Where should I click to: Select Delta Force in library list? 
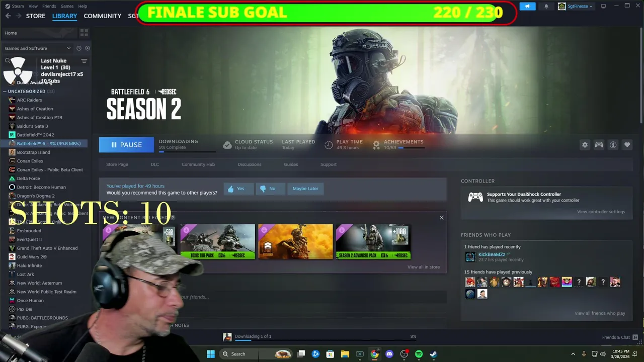(28, 178)
